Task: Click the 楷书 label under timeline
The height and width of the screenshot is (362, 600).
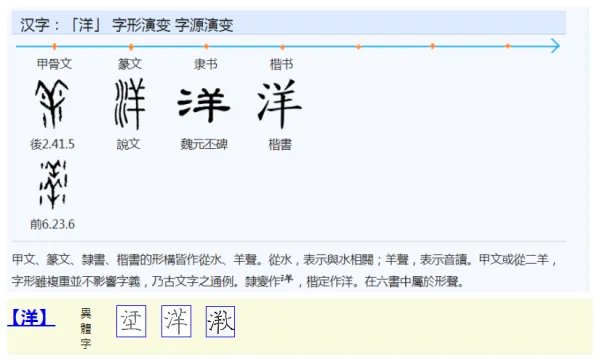Action: (281, 64)
